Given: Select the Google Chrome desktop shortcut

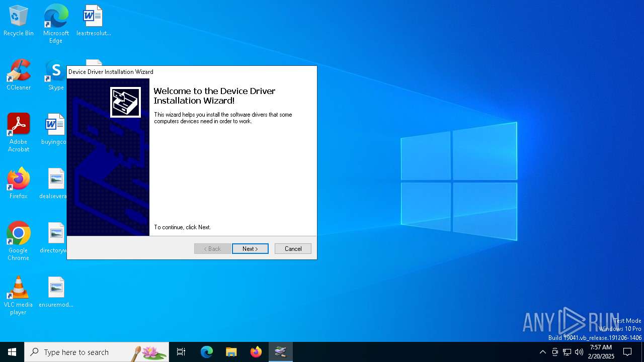Looking at the screenshot, I should pos(19,241).
